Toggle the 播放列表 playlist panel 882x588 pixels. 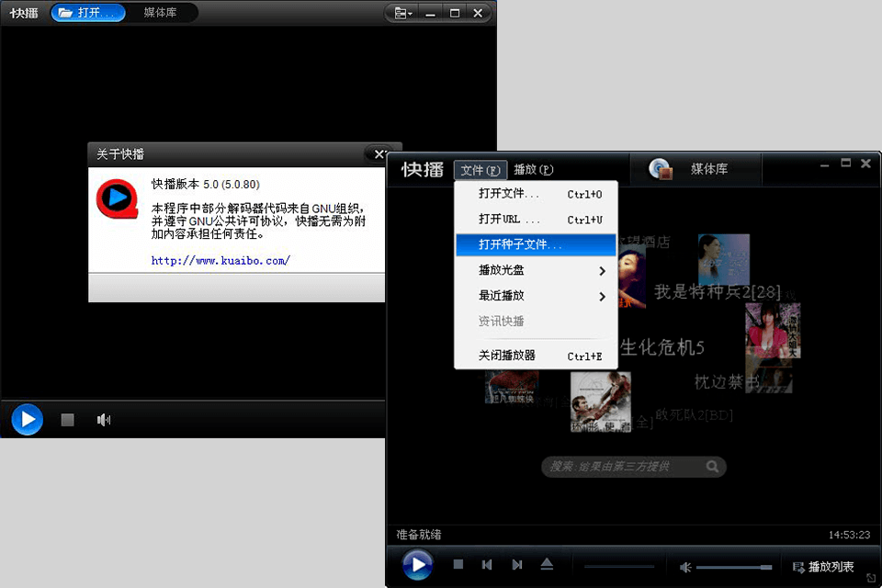coord(822,567)
